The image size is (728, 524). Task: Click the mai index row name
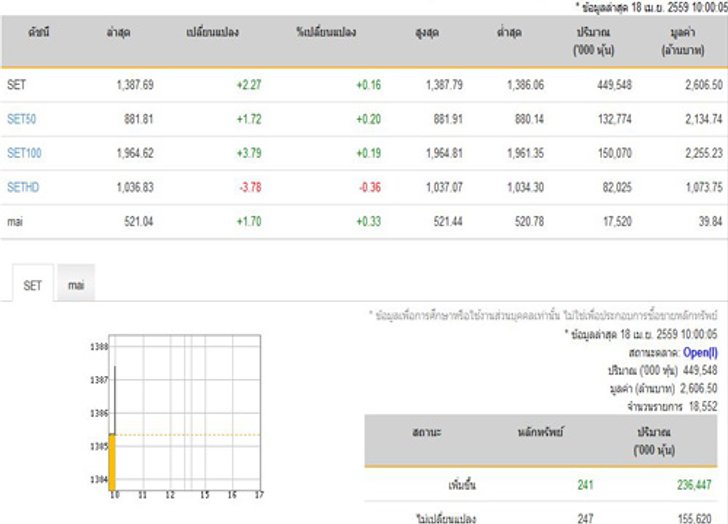click(x=15, y=221)
